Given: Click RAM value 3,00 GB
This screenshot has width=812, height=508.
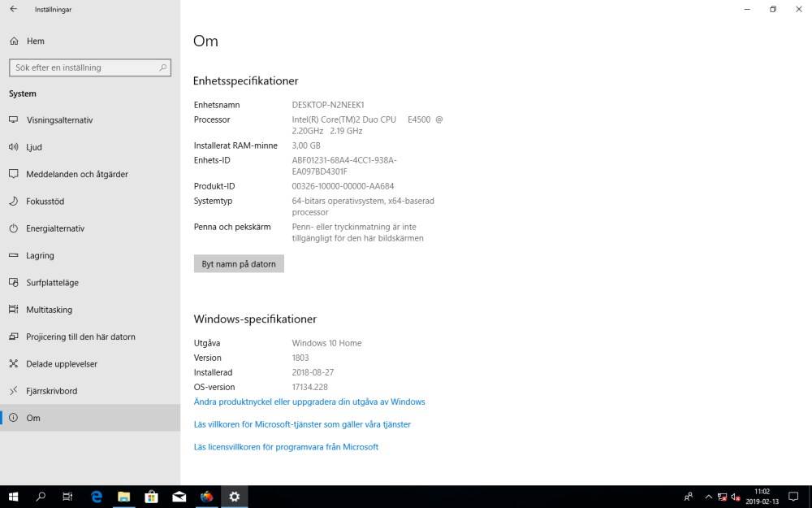Looking at the screenshot, I should [306, 145].
